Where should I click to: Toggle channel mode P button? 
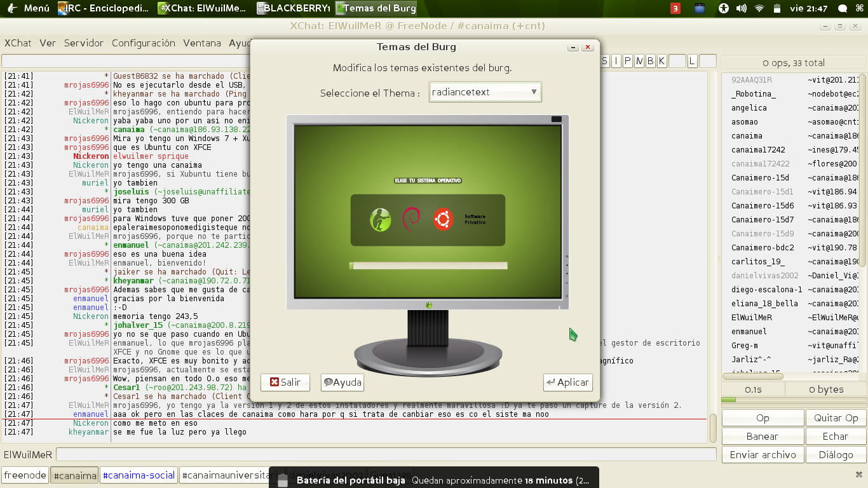pyautogui.click(x=627, y=61)
